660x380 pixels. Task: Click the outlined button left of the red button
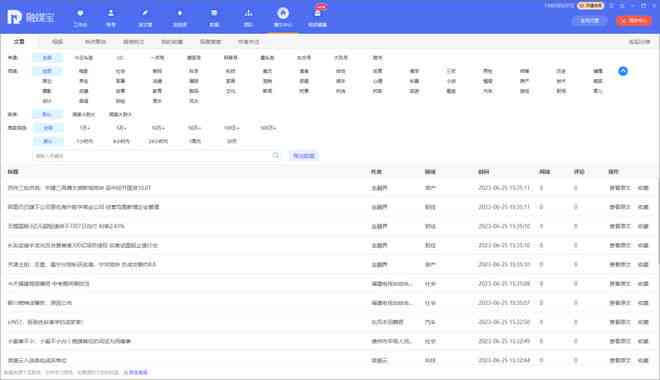pos(588,20)
